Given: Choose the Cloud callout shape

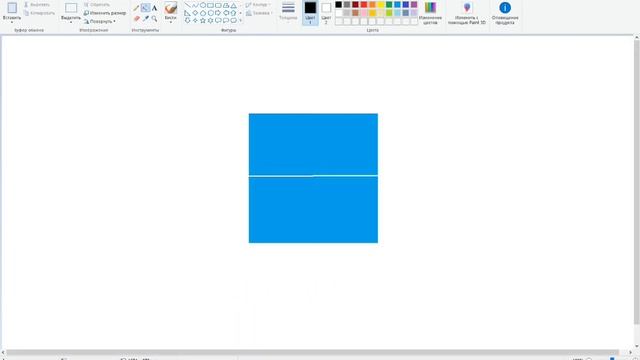Looking at the screenshot, I should point(233,20).
